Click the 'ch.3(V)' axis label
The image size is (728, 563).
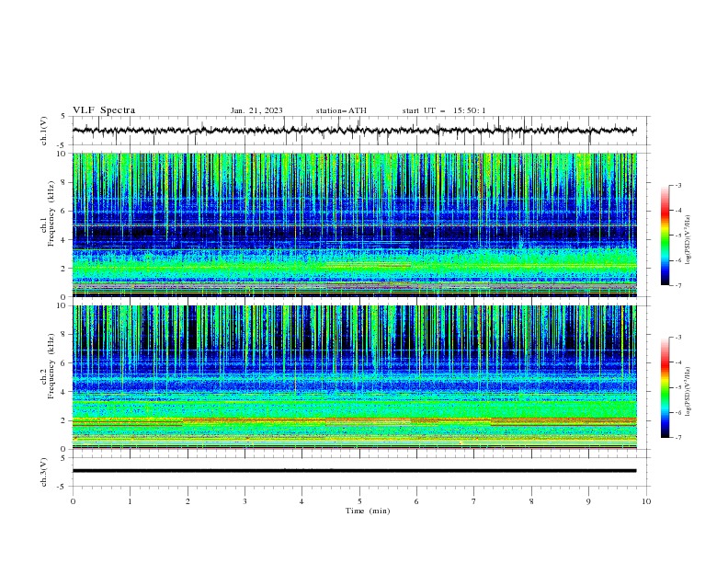(44, 472)
